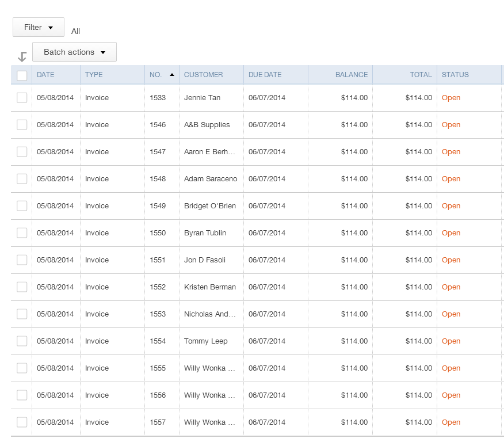Sort by the DUE DATE column header
The height and width of the screenshot is (446, 504).
coord(265,75)
